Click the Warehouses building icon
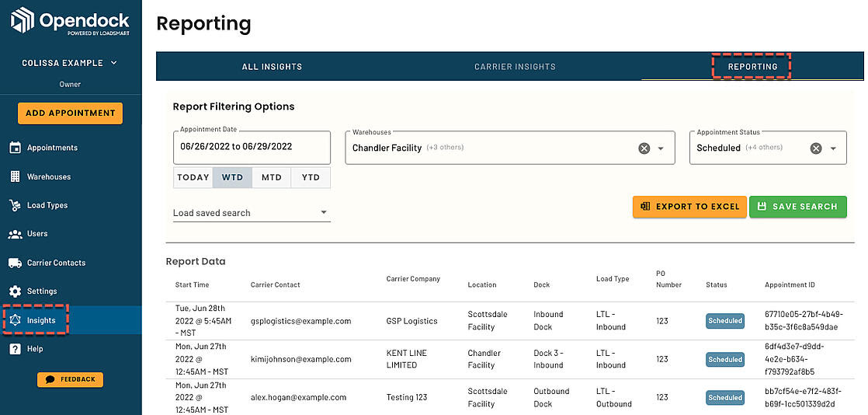Image resolution: width=868 pixels, height=415 pixels. point(16,176)
